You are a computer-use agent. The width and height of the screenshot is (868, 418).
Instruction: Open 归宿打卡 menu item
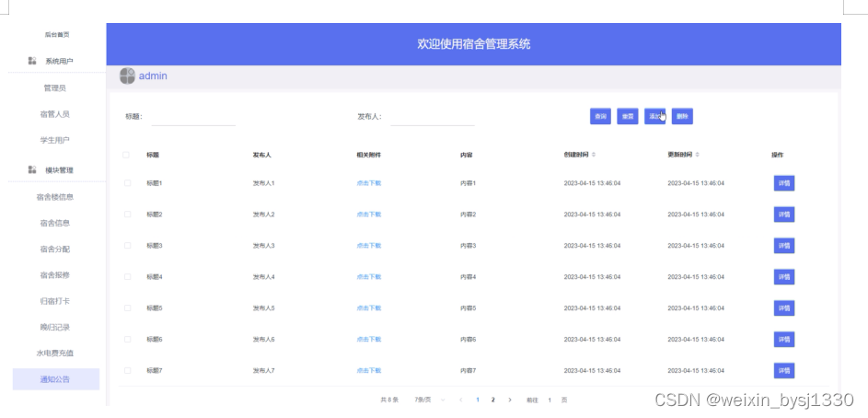pyautogui.click(x=55, y=301)
